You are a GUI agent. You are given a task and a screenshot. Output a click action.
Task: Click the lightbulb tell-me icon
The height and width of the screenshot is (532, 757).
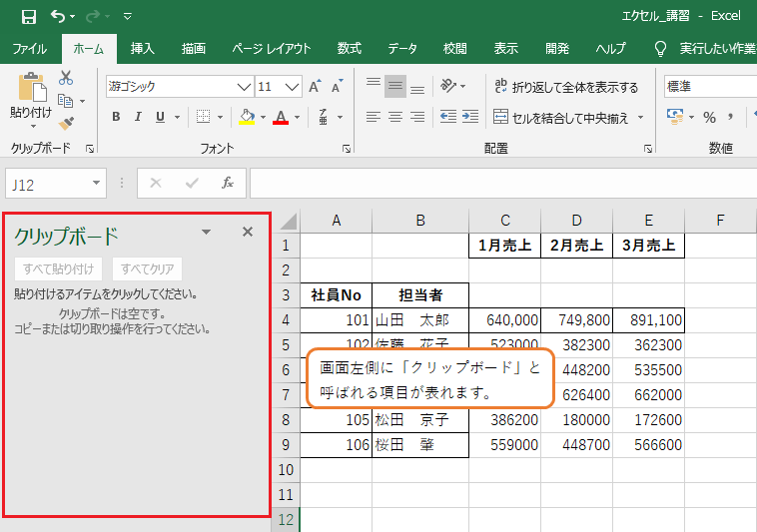(x=660, y=49)
